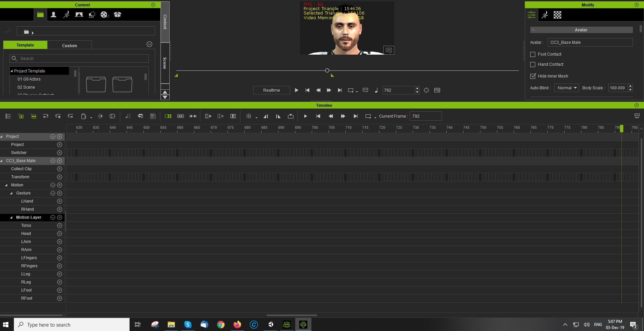Open the CC3_Base Male track options chevron
This screenshot has height=331, width=644.
53,161
